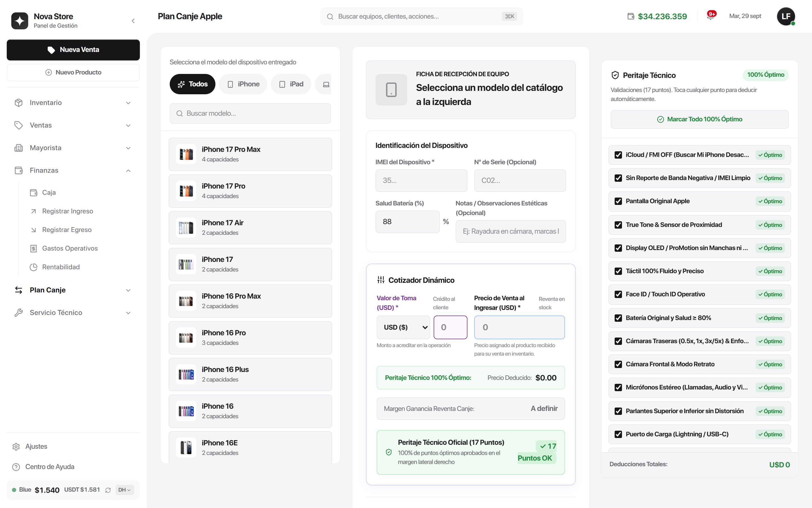Click the Registrar Ingreso arrow icon
Image resolution: width=812 pixels, height=508 pixels.
[x=34, y=211]
